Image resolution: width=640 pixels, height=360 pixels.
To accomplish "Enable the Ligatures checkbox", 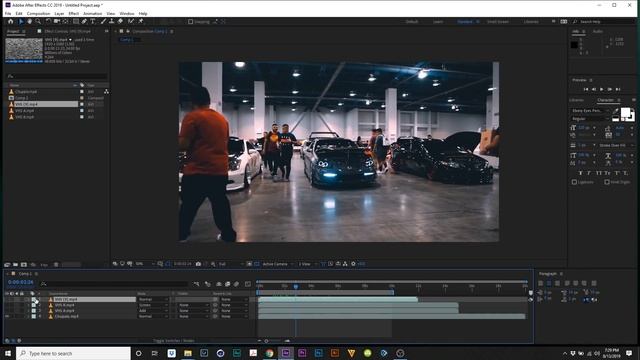I will click(x=574, y=182).
